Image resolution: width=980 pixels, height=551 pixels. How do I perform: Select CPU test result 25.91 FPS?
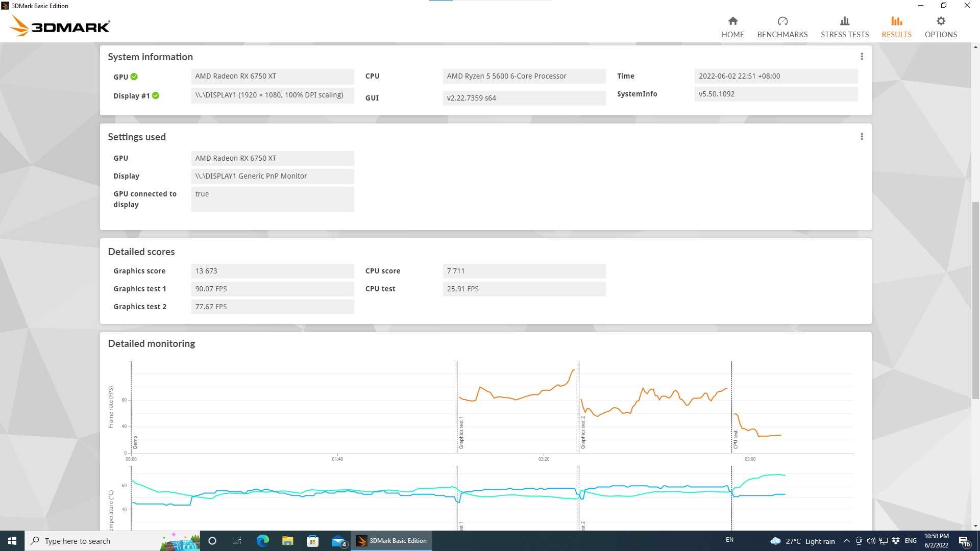[524, 289]
